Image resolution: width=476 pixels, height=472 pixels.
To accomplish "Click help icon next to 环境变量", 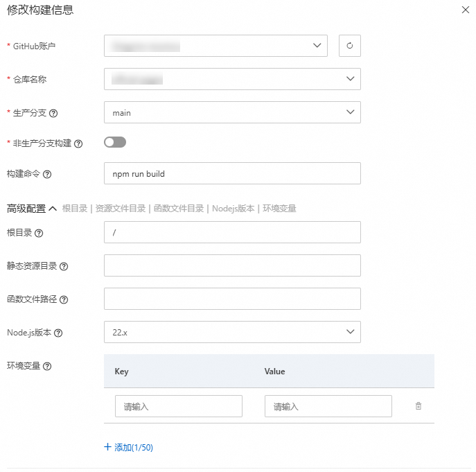I will pyautogui.click(x=47, y=366).
